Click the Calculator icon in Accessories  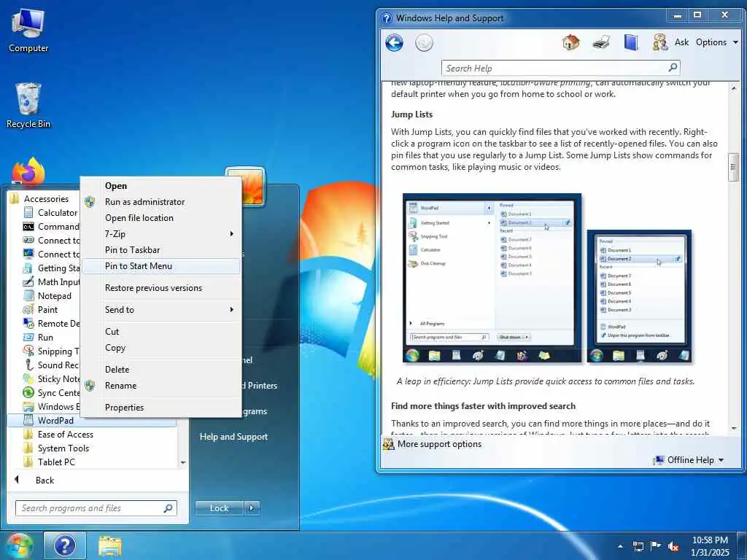tap(28, 212)
